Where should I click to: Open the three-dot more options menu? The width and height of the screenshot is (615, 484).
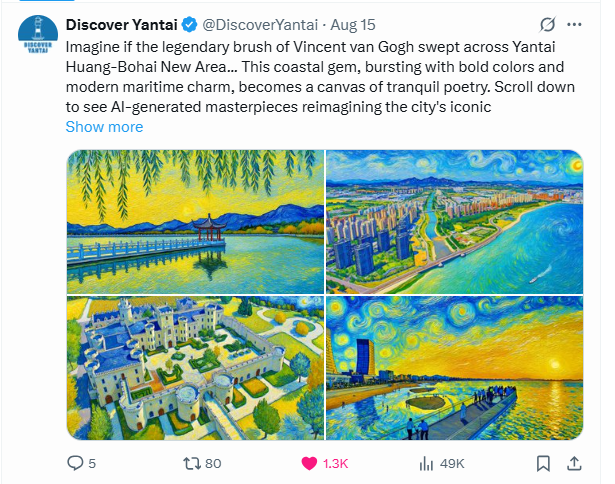click(x=574, y=25)
